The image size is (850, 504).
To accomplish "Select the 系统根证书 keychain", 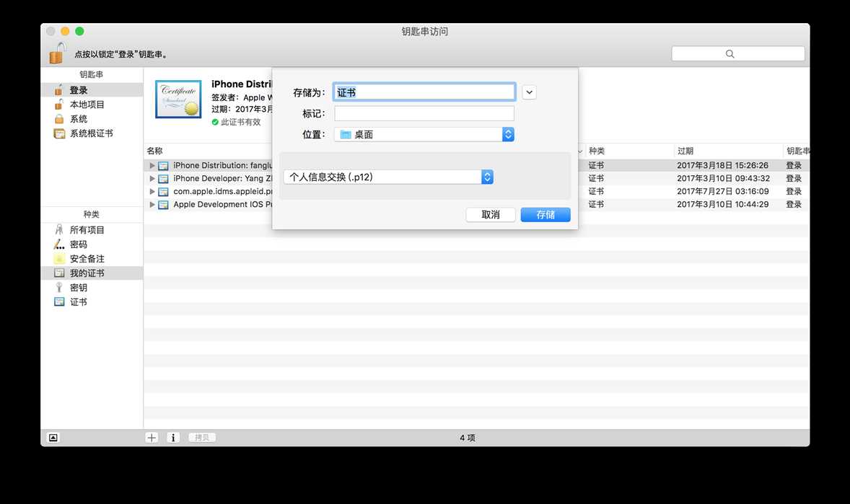I will 92,133.
